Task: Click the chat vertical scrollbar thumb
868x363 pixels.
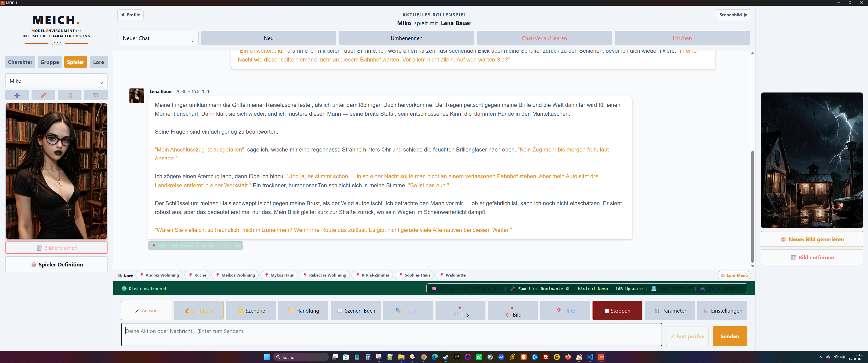Action: [752, 207]
